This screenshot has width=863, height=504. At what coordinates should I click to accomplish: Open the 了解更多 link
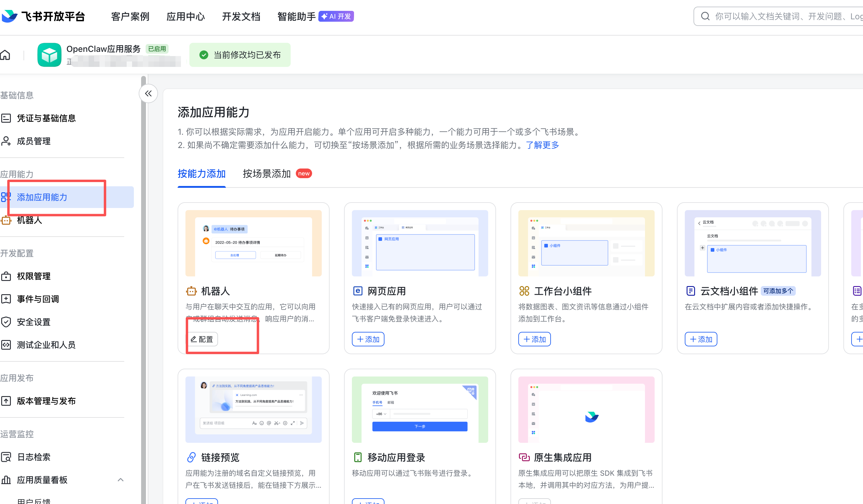(x=542, y=145)
